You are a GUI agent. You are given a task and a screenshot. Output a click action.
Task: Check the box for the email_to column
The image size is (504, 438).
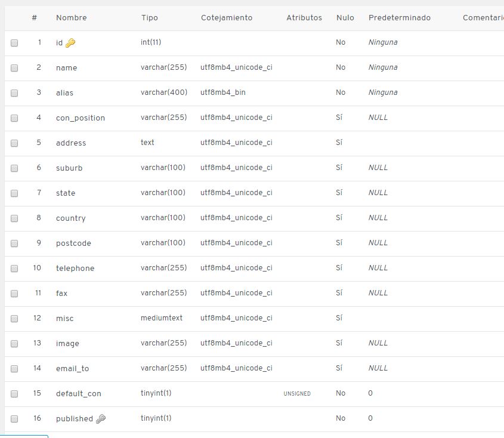point(14,369)
